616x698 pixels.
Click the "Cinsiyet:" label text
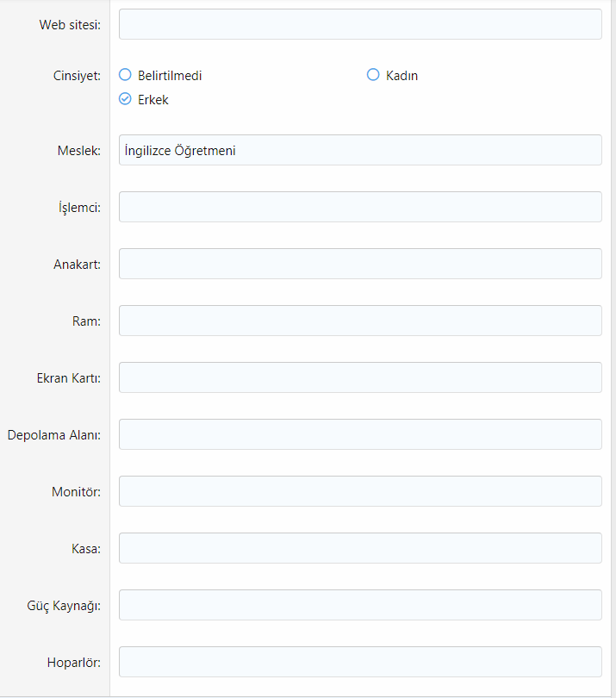pos(77,76)
